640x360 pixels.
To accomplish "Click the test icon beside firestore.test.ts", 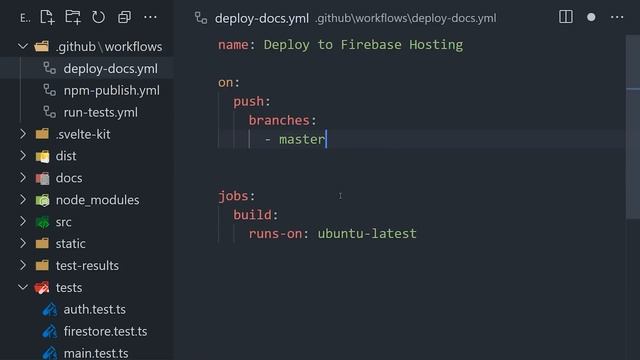I will click(x=50, y=331).
